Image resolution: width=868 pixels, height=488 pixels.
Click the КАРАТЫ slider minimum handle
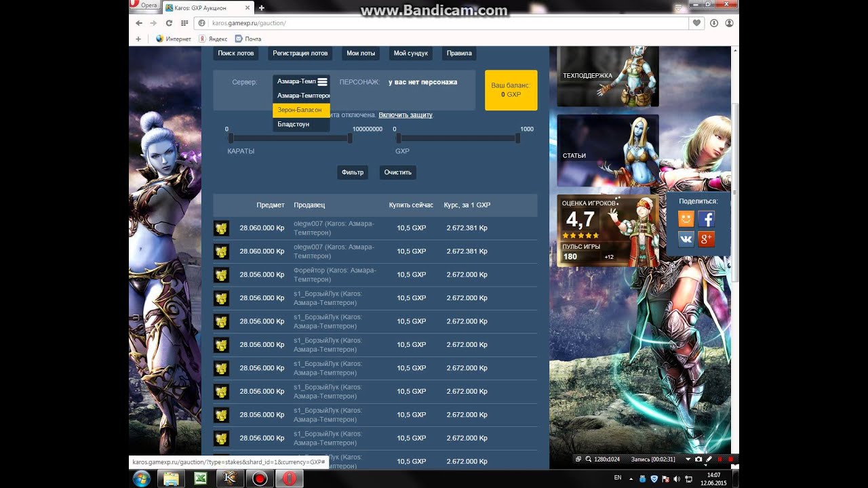pyautogui.click(x=231, y=138)
